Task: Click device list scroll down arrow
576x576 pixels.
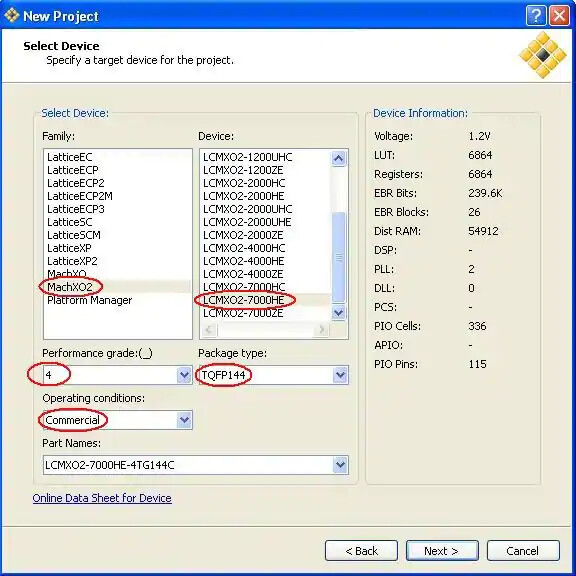Action: click(x=338, y=313)
